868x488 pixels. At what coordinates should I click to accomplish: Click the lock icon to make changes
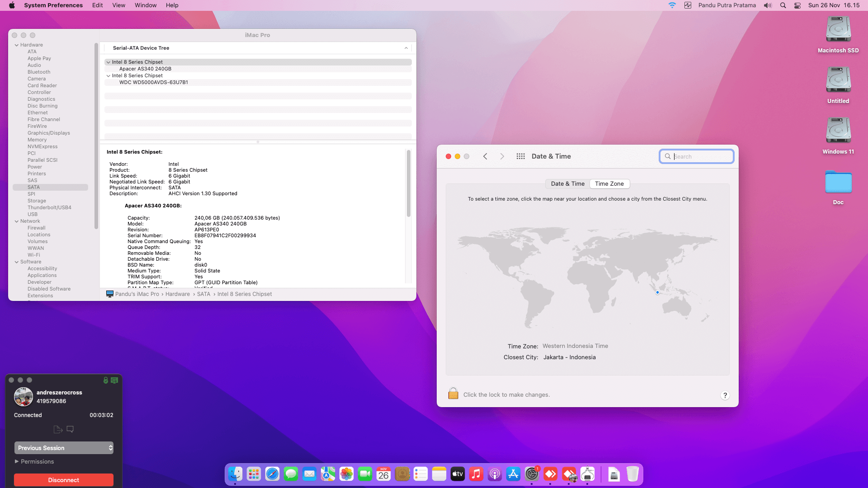click(x=453, y=394)
